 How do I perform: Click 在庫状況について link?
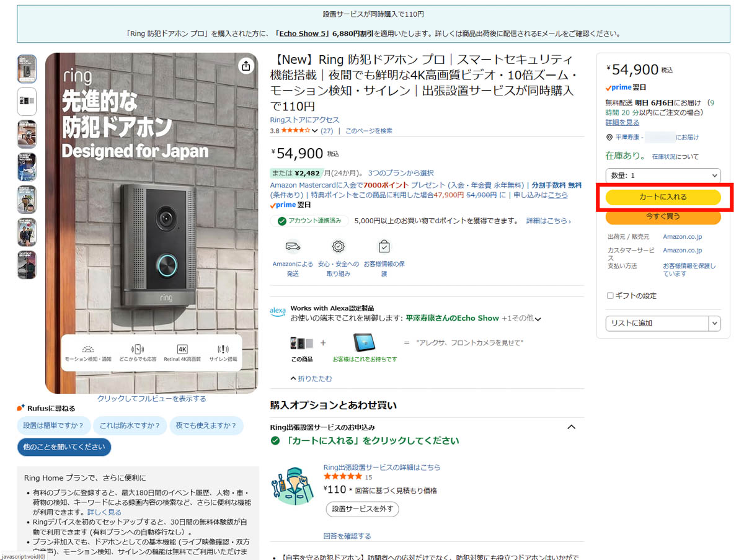[675, 157]
